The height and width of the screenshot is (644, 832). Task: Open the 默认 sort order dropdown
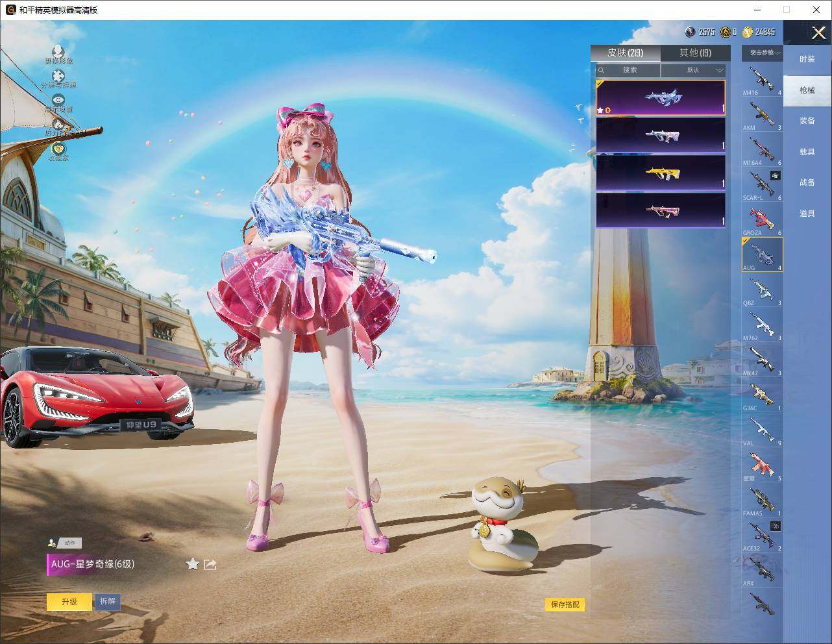tap(693, 70)
